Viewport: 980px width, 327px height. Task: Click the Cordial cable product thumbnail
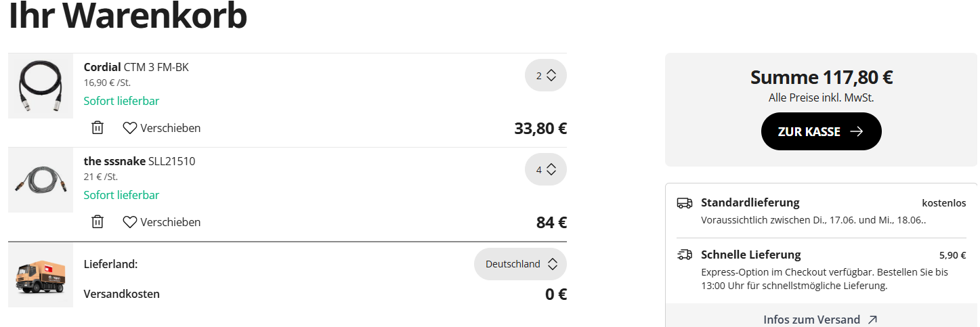[x=41, y=86]
